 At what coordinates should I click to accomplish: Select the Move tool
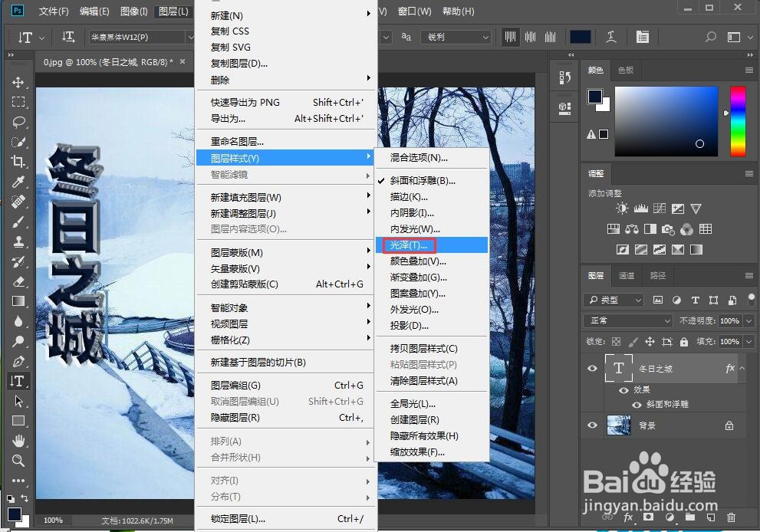point(17,82)
